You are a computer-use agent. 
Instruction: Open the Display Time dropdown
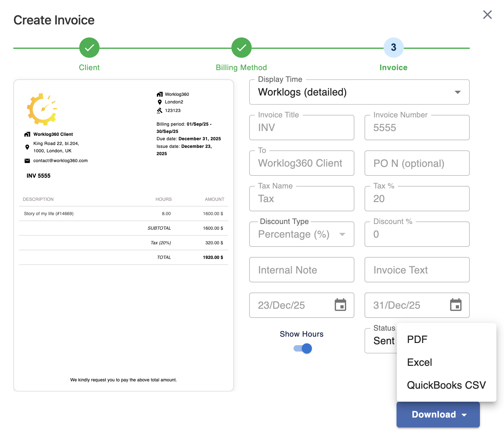coord(359,92)
